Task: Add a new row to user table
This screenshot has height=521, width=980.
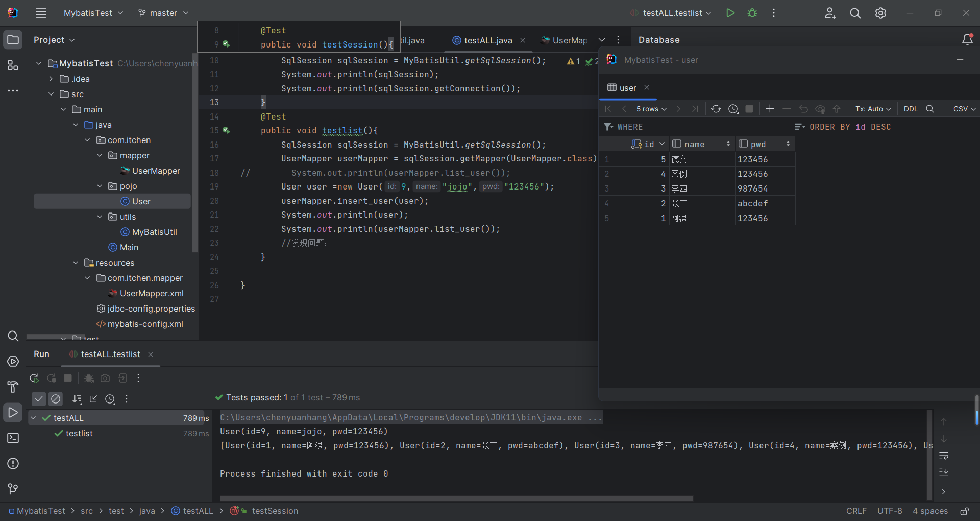Action: point(770,109)
